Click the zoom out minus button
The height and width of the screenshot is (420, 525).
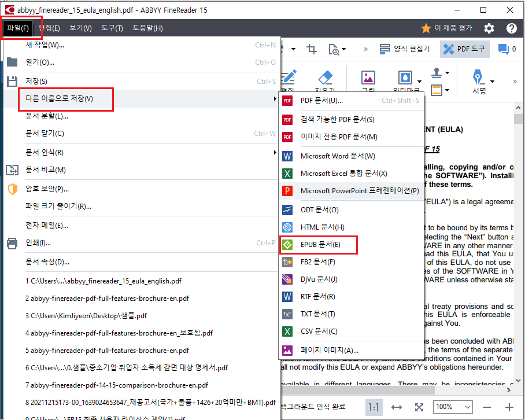click(487, 407)
